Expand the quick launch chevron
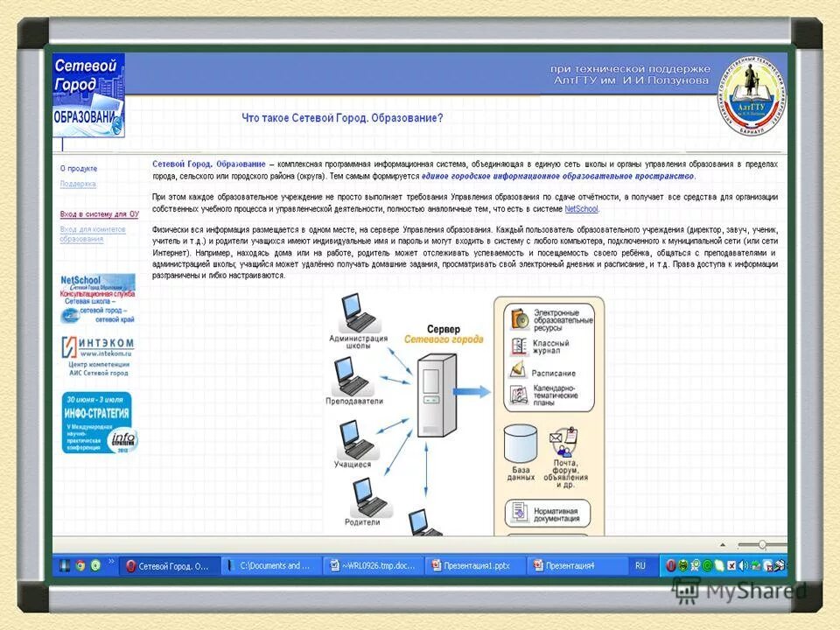Image resolution: width=840 pixels, height=630 pixels. pos(111,562)
